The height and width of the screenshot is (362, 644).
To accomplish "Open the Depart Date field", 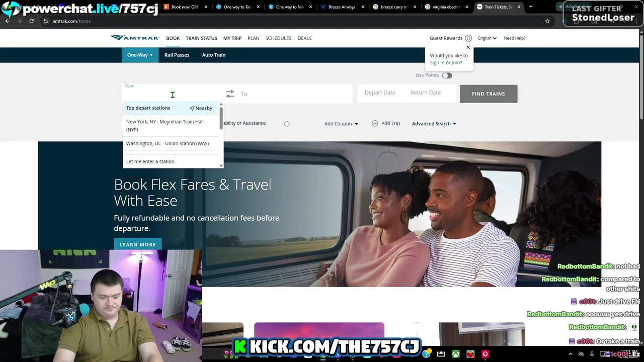I will [x=380, y=93].
